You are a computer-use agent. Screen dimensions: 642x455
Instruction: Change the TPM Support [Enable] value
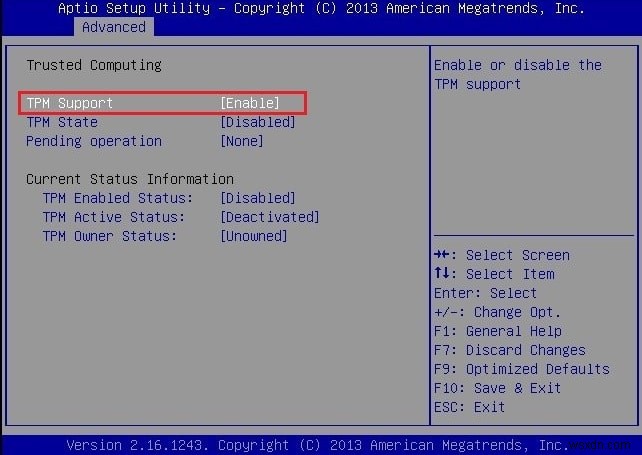tap(250, 103)
